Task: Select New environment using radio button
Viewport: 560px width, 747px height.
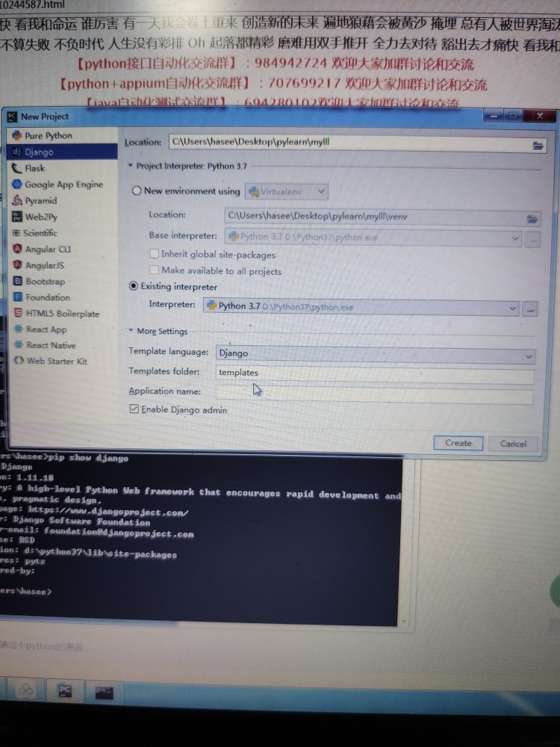Action: tap(137, 191)
